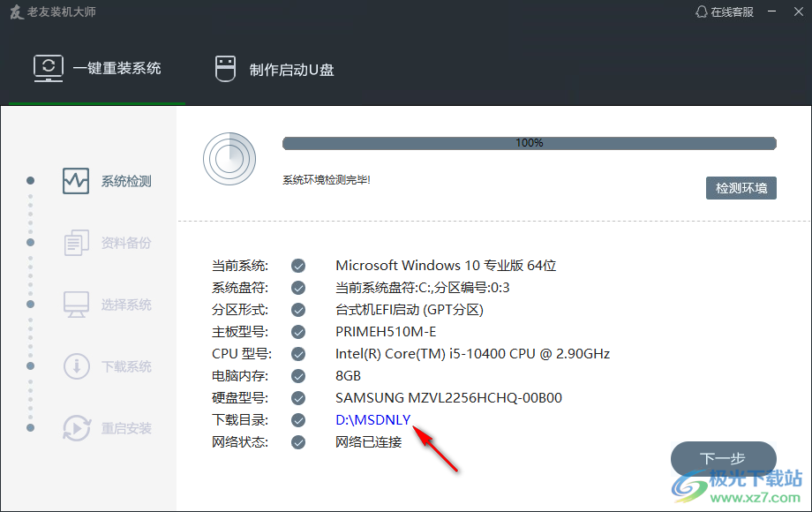This screenshot has height=512, width=812.
Task: Click the 系统盘符: label
Action: pyautogui.click(x=240, y=288)
